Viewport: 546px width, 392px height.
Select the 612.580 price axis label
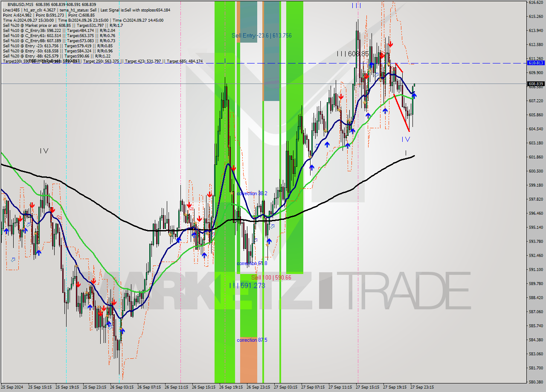pos(535,45)
